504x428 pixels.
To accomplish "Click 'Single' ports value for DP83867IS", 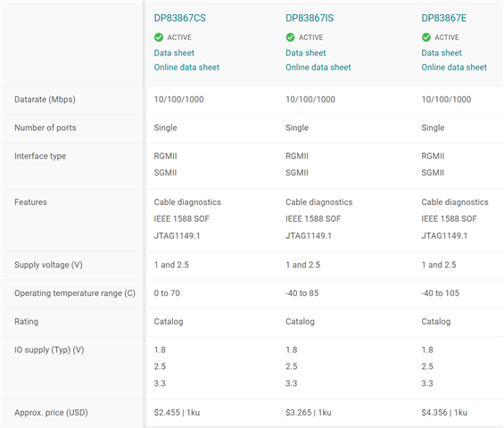I will click(297, 128).
